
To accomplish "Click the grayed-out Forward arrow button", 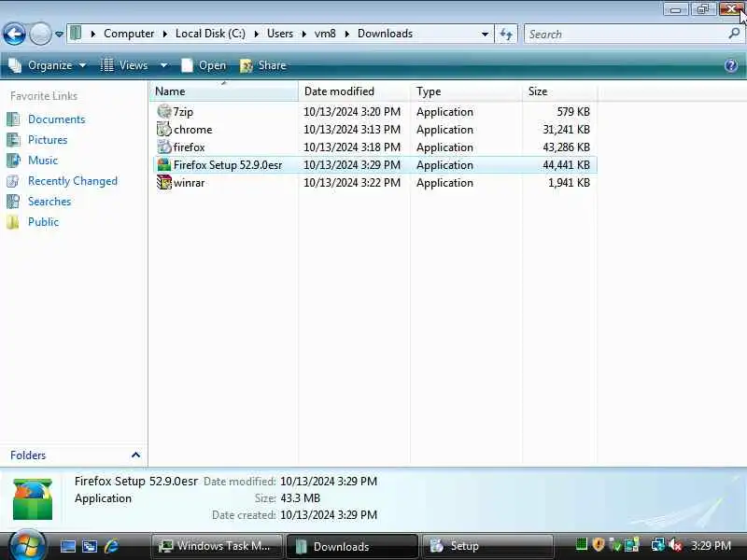I will (40, 34).
